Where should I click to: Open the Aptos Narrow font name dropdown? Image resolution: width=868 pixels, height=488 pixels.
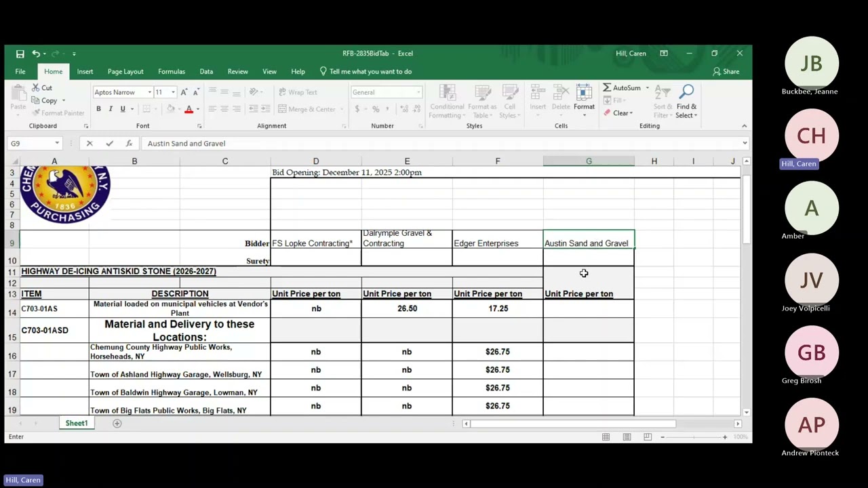pos(149,92)
